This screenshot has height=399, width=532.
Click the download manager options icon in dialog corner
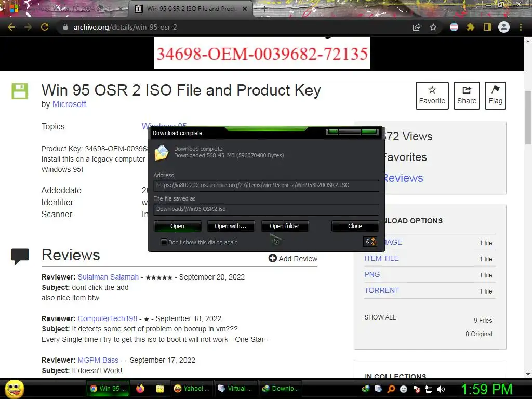pos(370,241)
